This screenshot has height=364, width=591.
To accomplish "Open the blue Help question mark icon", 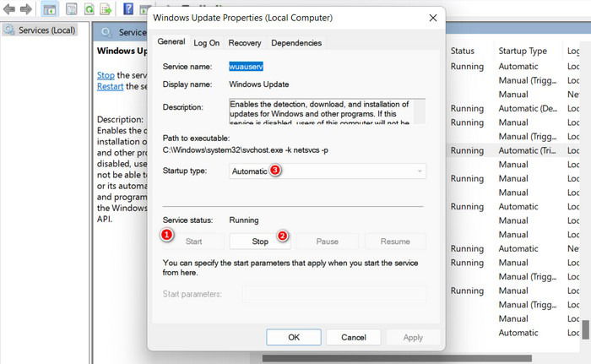I will coord(128,8).
